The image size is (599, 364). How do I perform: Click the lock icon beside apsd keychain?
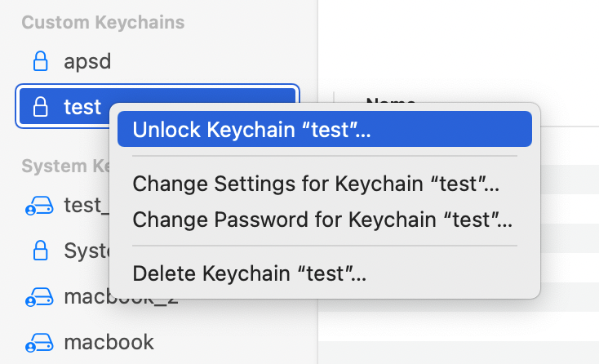click(39, 61)
